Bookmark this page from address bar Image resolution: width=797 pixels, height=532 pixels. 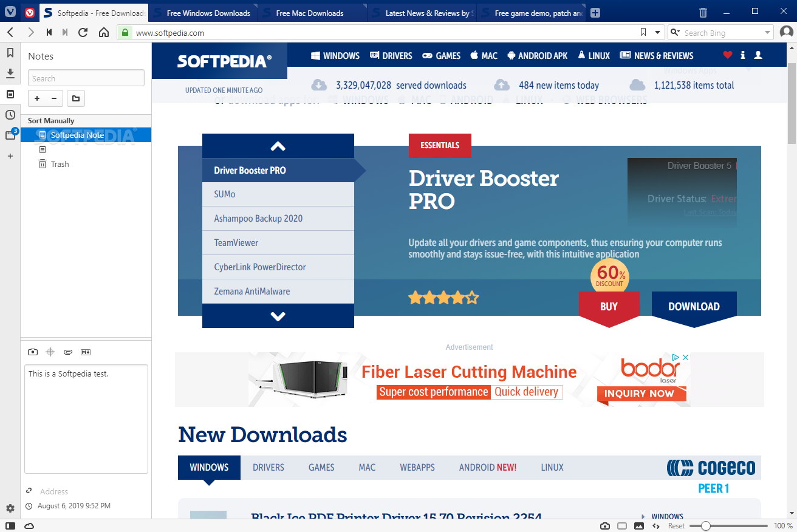(643, 32)
